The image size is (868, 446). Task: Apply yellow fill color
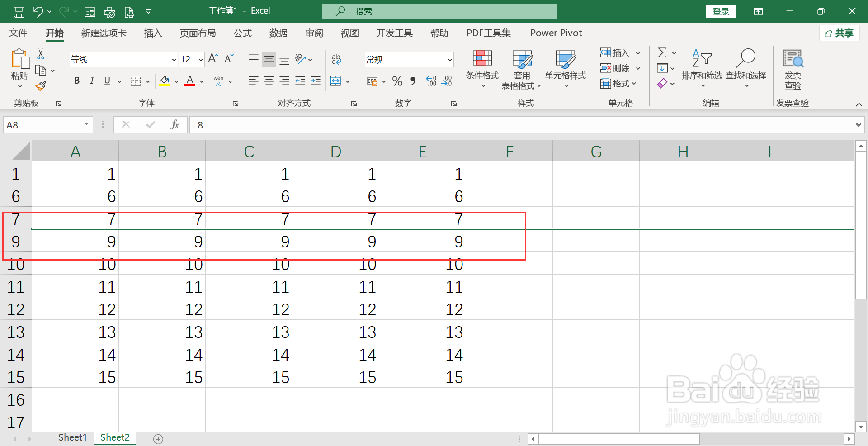165,81
